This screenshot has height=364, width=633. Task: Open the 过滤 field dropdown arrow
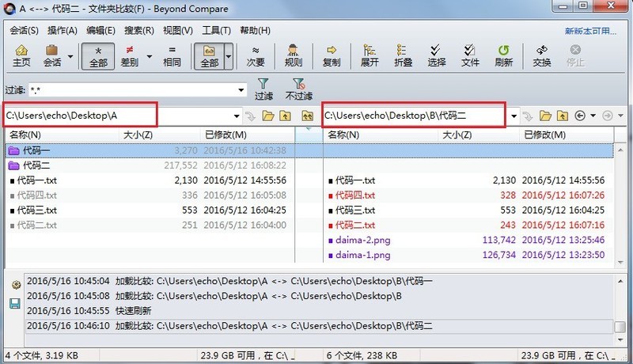pos(241,89)
